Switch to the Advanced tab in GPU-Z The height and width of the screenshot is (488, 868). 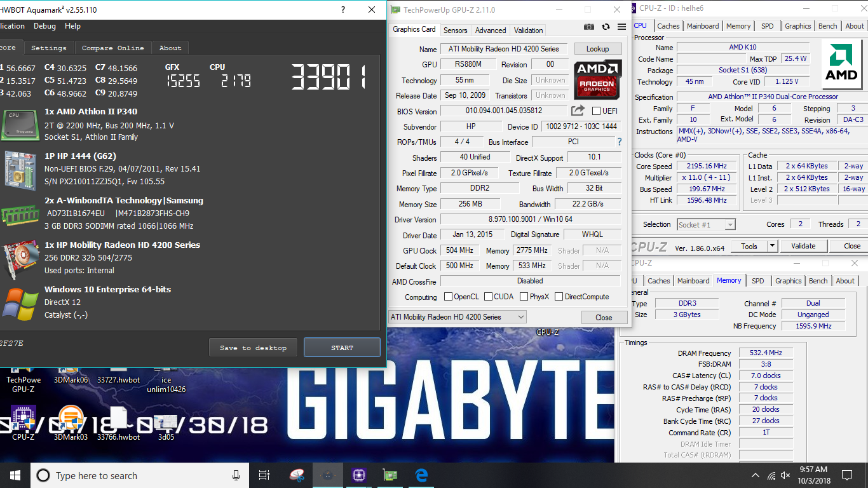[x=491, y=30]
